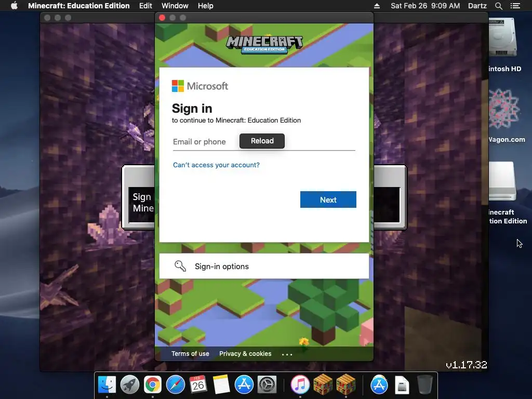Open the Notification Center list icon
The height and width of the screenshot is (399, 532).
click(x=515, y=6)
